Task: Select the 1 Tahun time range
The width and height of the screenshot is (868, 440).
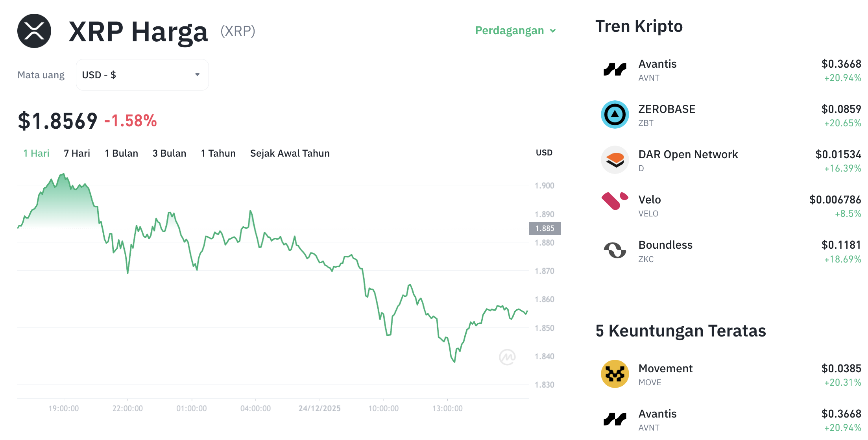Action: (218, 153)
